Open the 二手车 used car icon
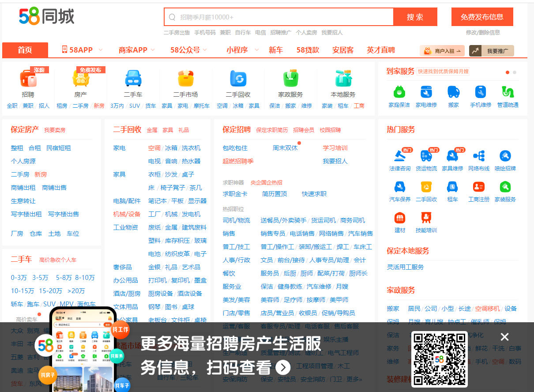The width and height of the screenshot is (534, 392). (133, 79)
